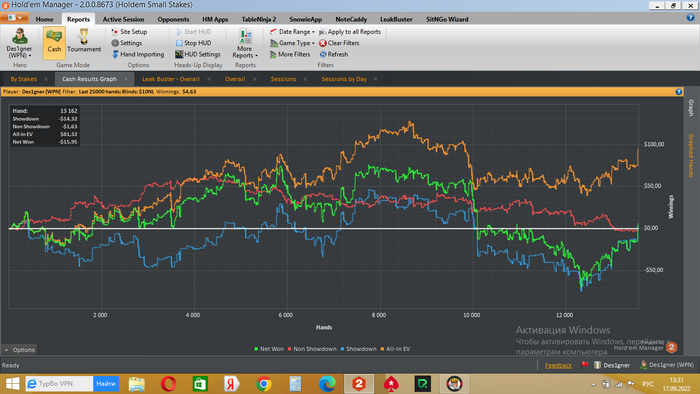700x394 pixels.
Task: Toggle Net Won line in legend
Action: click(x=269, y=349)
